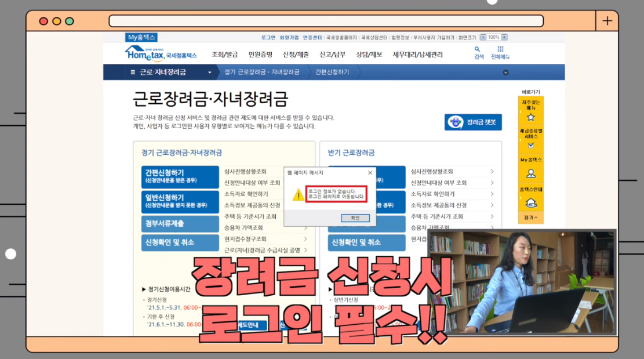Click left-panel 신청확인 및 취소 button
The image size is (644, 359).
pos(180,242)
